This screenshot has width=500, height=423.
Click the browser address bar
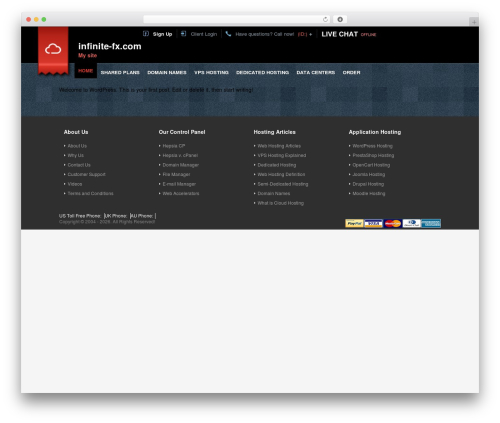point(237,19)
